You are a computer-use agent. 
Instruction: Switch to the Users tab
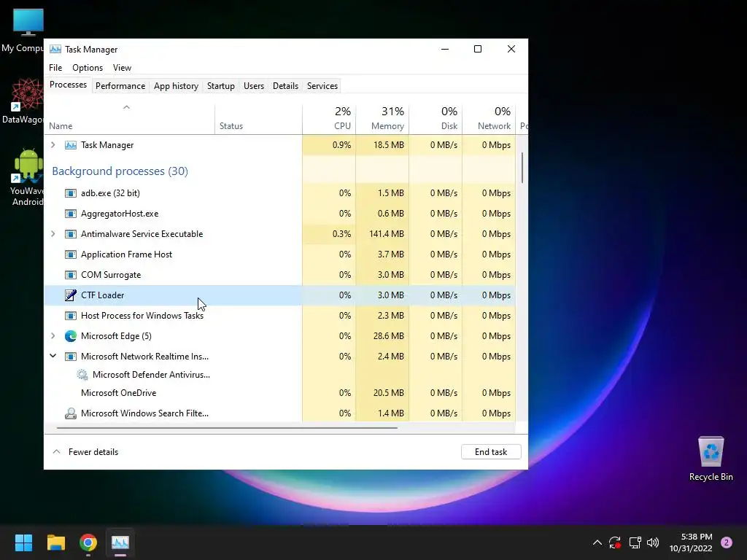coord(253,86)
